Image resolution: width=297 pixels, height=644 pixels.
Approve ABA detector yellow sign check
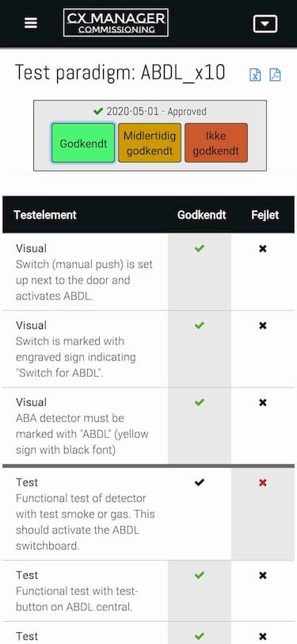tap(200, 403)
